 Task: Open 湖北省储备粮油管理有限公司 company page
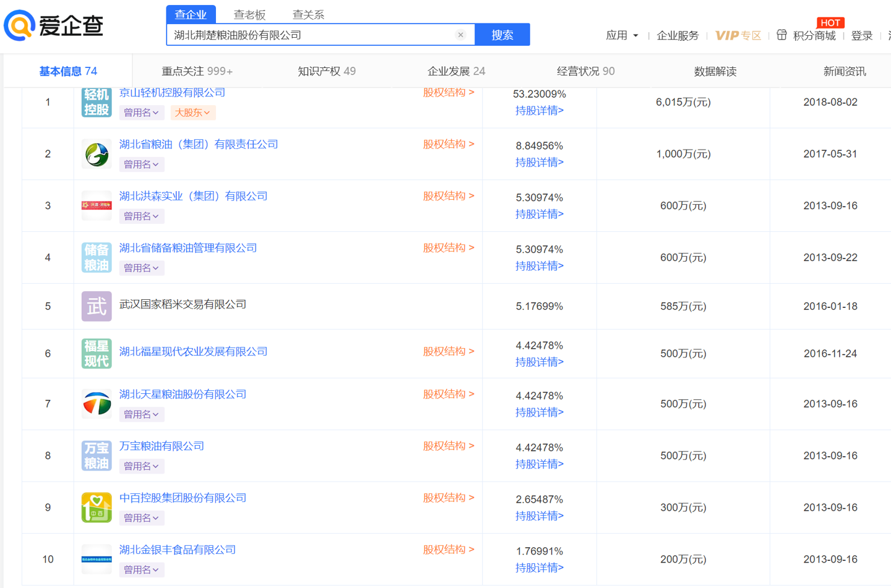188,248
